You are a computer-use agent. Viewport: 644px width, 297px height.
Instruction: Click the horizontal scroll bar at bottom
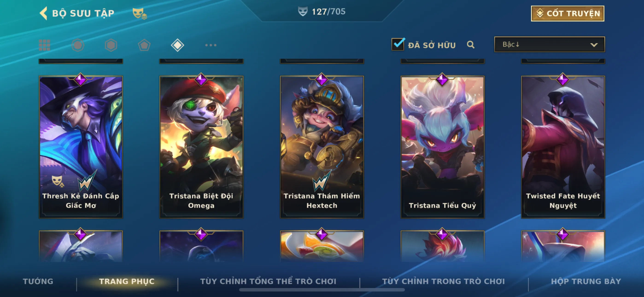[322, 290]
